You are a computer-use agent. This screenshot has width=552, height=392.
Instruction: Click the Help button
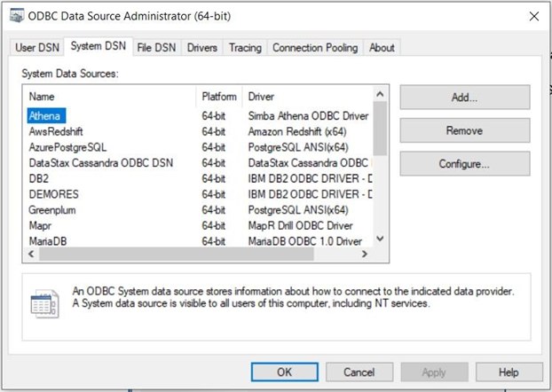[509, 372]
